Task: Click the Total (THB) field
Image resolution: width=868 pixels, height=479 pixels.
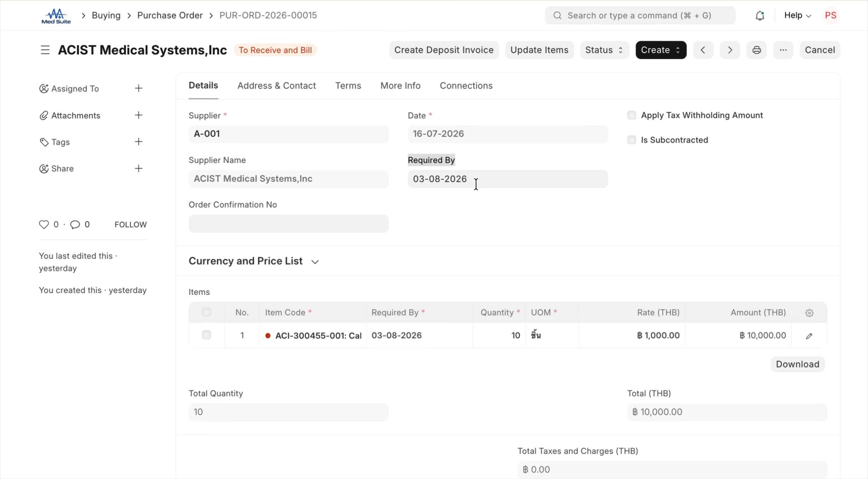Action: (x=727, y=412)
